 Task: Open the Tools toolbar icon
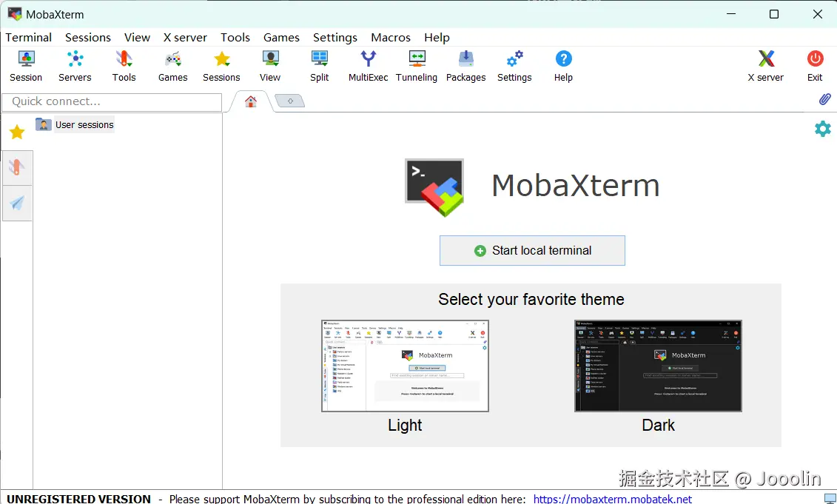click(x=124, y=58)
